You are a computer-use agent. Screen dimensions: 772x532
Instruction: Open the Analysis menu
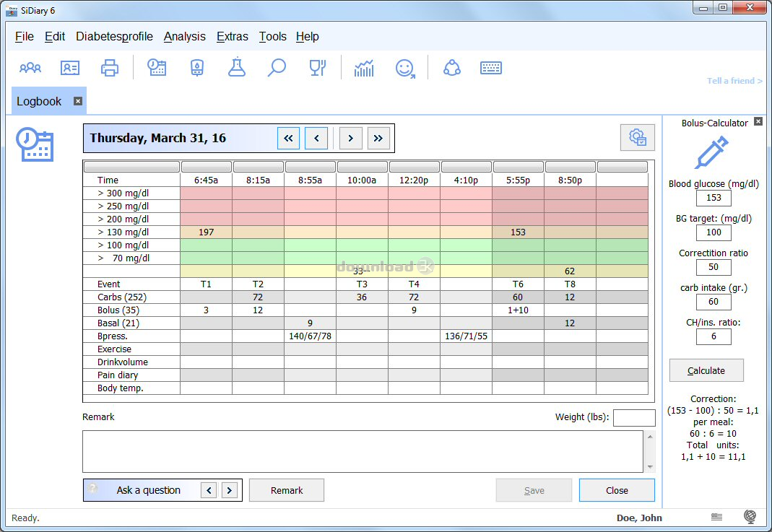coord(184,37)
